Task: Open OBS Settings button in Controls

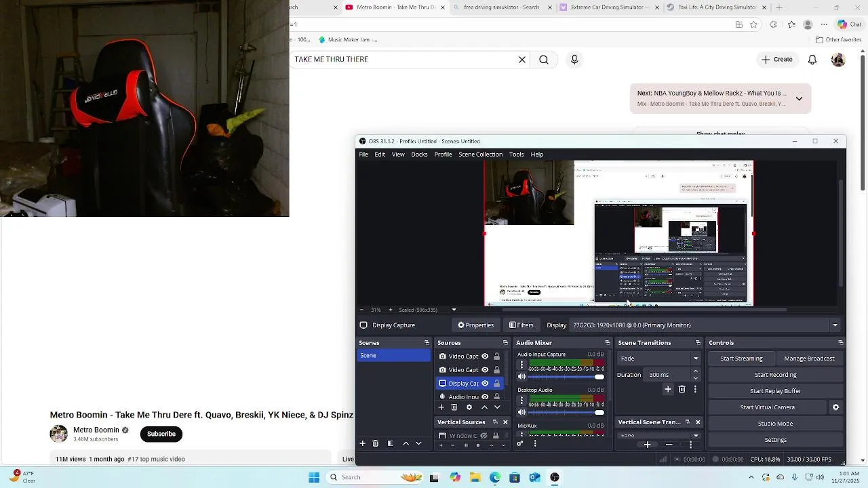Action: (x=775, y=440)
